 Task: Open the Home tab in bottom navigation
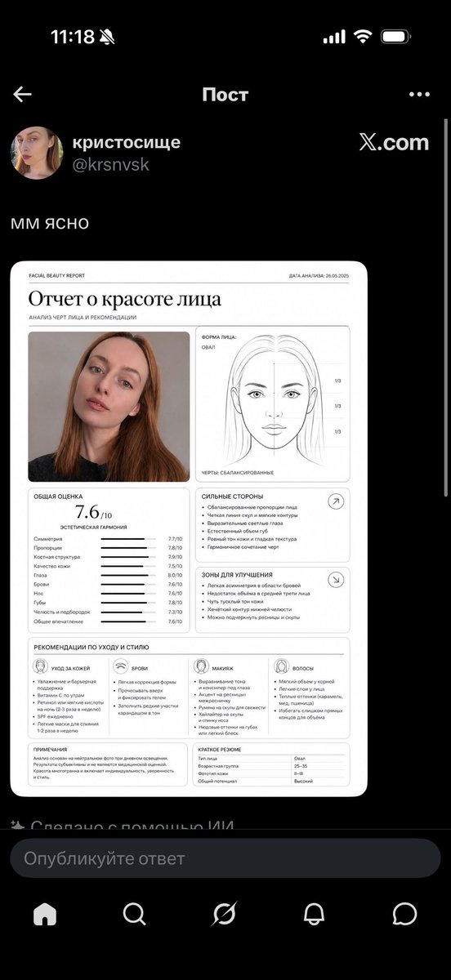[x=45, y=914]
